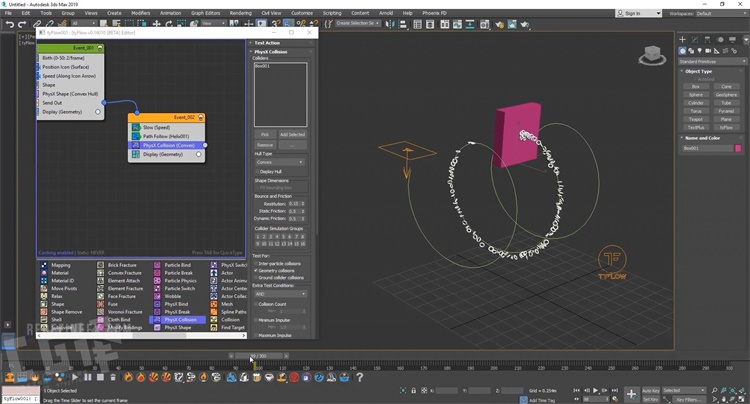Open the Graph Editors menu
The height and width of the screenshot is (404, 750).
tap(206, 13)
